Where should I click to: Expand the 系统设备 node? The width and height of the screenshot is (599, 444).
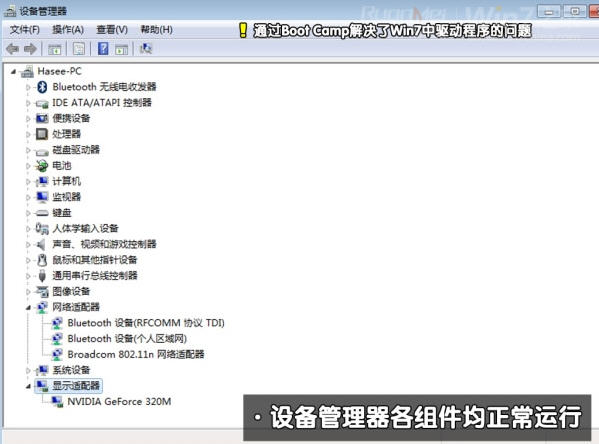tap(28, 370)
